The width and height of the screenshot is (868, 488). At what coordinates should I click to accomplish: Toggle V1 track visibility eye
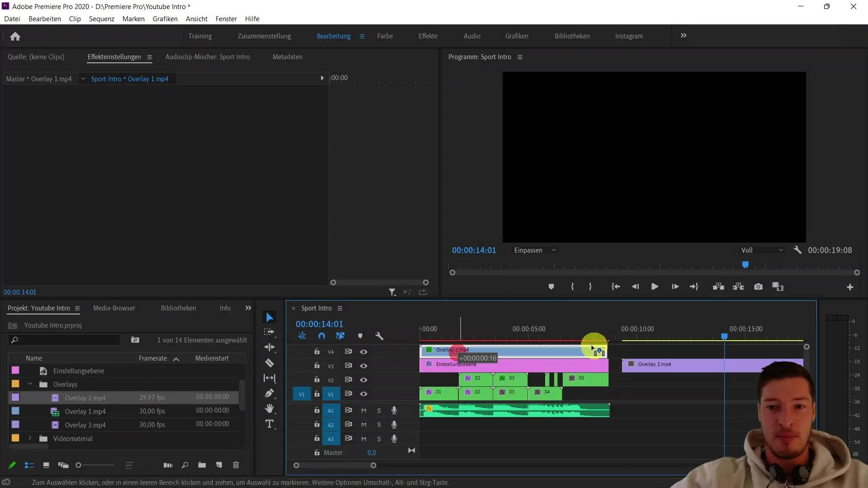(x=363, y=394)
